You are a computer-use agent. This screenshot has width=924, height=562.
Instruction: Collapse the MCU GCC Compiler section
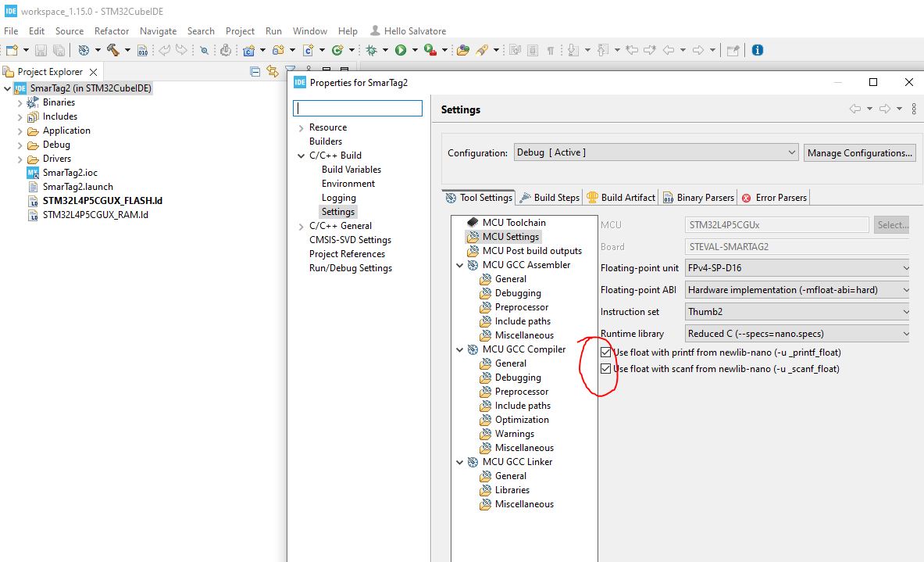(460, 349)
